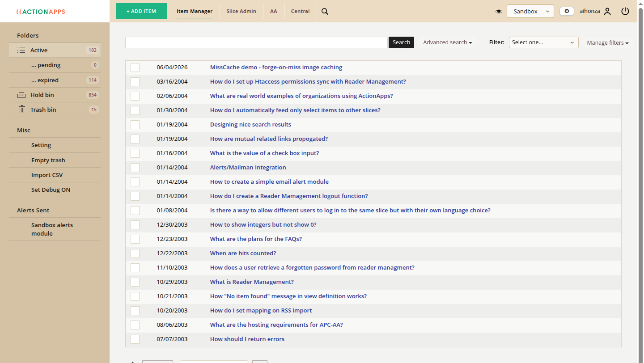
Task: Open the gear settings button
Action: click(567, 11)
